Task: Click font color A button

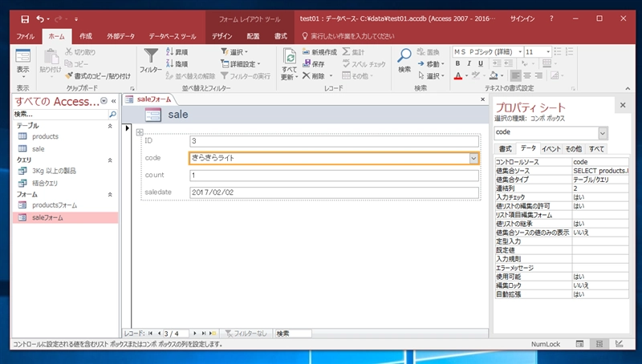Action: click(x=458, y=75)
